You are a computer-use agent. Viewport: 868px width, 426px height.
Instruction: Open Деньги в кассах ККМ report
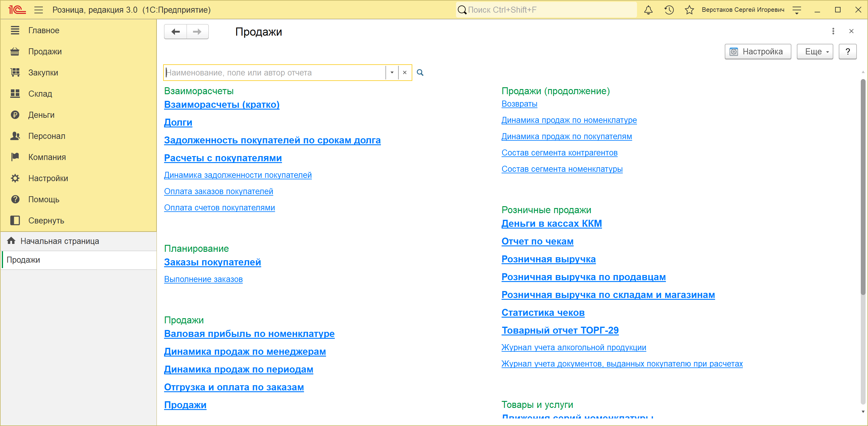click(x=551, y=224)
